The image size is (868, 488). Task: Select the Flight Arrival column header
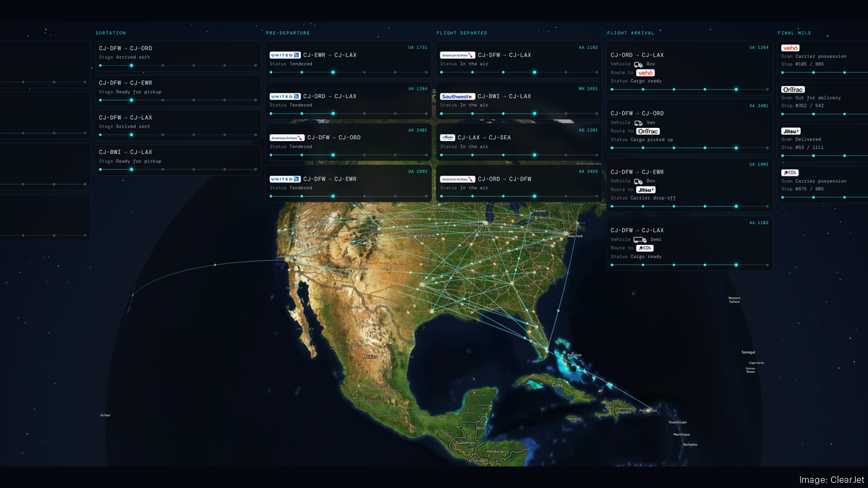[631, 33]
